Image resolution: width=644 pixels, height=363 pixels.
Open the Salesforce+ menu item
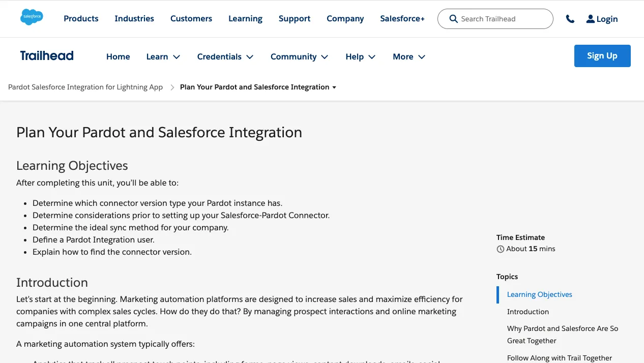[402, 19]
